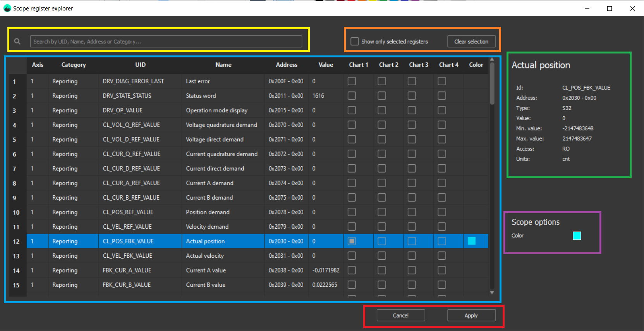Viewport: 644px width, 331px height.
Task: Click the scrollbar up arrow in table
Action: point(492,60)
